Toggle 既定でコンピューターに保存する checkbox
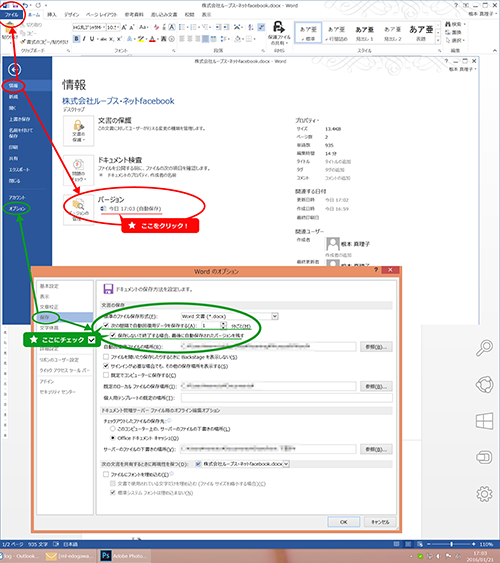This screenshot has height=563, width=500. coord(106,375)
